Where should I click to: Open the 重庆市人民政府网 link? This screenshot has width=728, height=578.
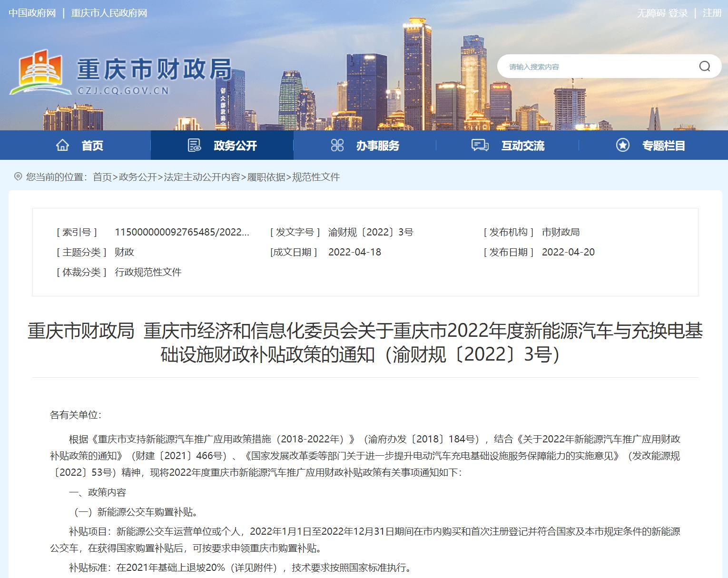coord(109,13)
